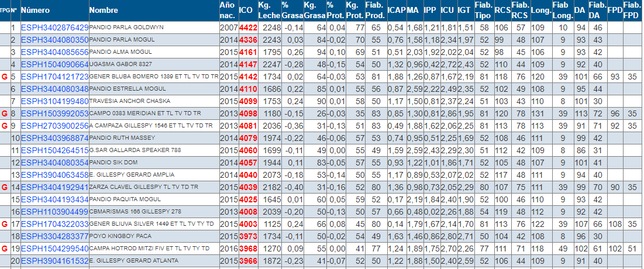Screen dimensions: 644x269
Task: Click the G marker for ZARZA CLAVEL GILLESPY
Action: coord(5,187)
